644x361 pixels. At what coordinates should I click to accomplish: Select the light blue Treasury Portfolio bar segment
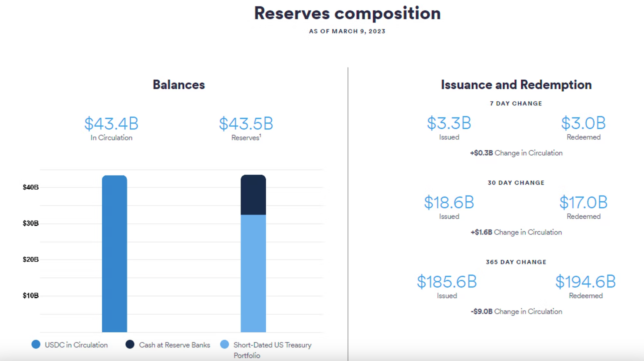[253, 273]
